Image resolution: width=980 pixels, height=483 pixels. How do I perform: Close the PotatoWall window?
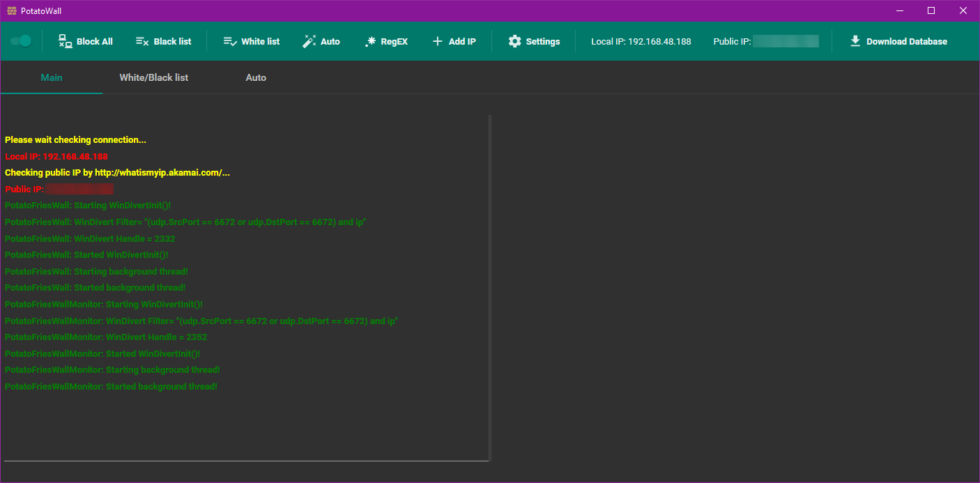click(x=963, y=10)
